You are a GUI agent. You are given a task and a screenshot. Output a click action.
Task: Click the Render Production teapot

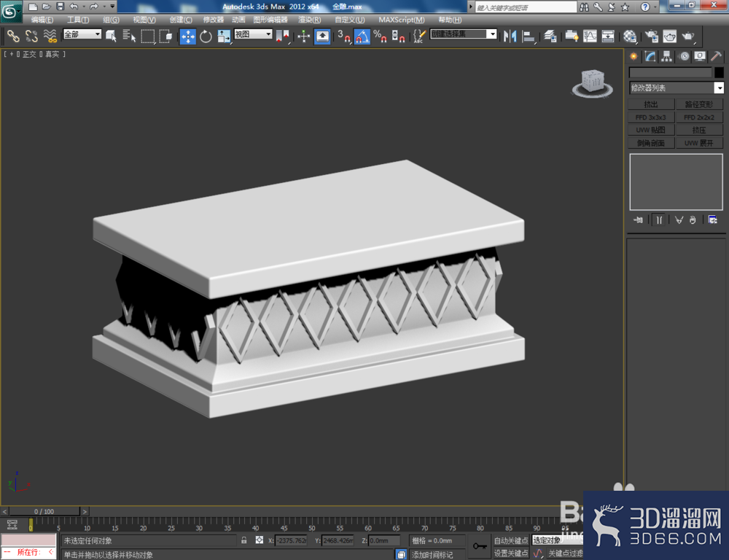[688, 36]
